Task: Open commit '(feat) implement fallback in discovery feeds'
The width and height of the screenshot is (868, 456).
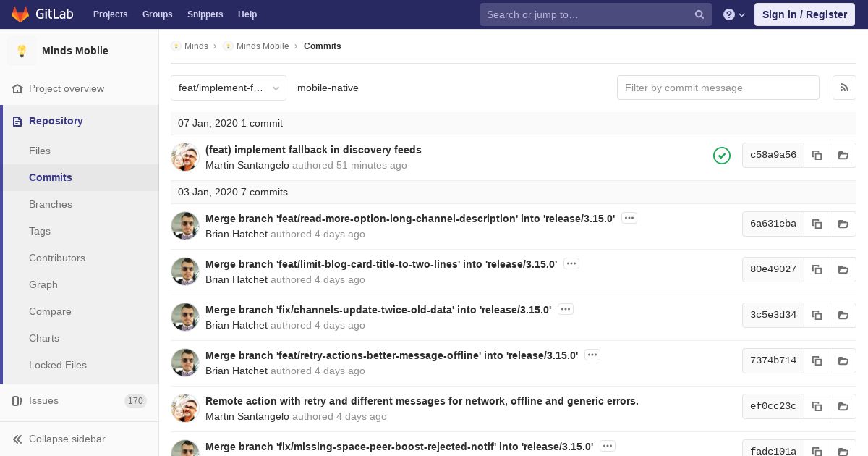Action: (313, 150)
